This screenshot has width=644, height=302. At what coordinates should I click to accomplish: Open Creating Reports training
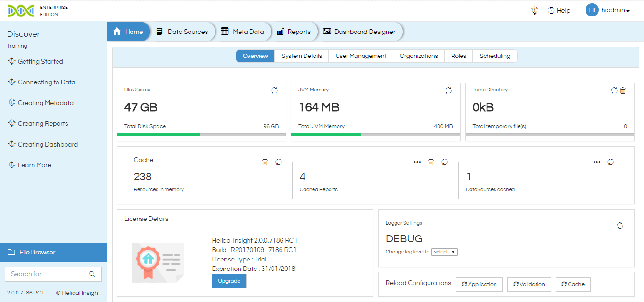(x=43, y=124)
